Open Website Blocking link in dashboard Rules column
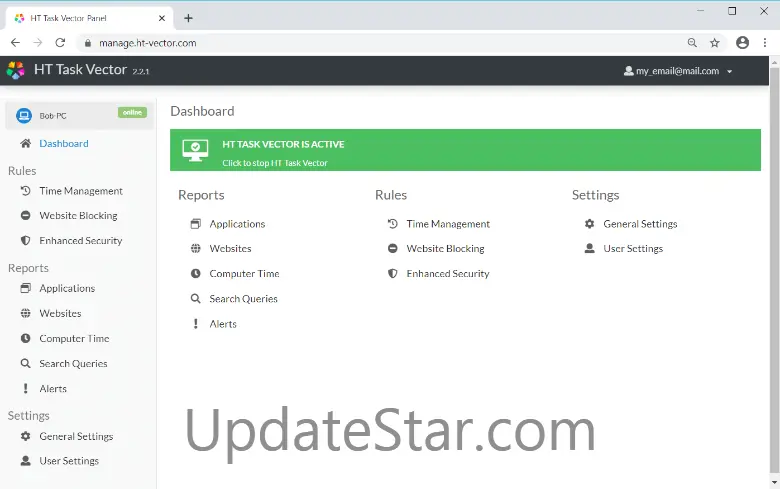The height and width of the screenshot is (489, 780). click(x=445, y=249)
